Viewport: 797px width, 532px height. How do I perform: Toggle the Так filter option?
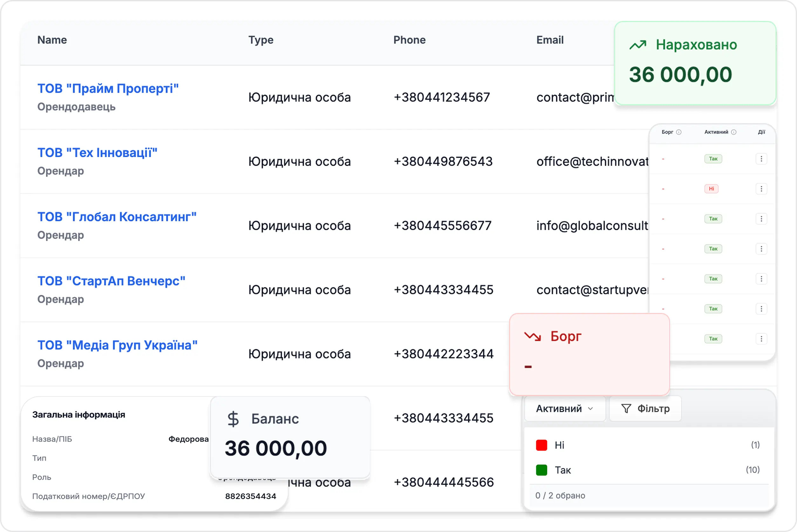point(562,470)
